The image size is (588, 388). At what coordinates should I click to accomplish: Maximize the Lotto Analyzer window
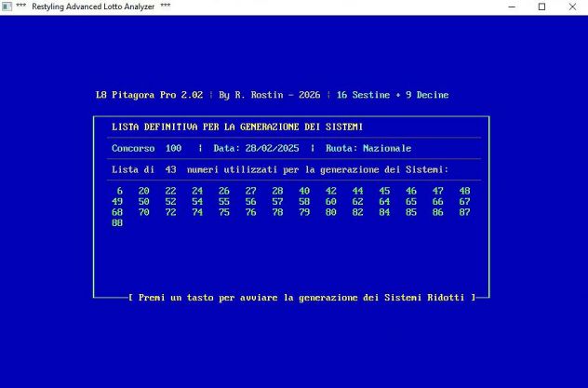(x=541, y=7)
